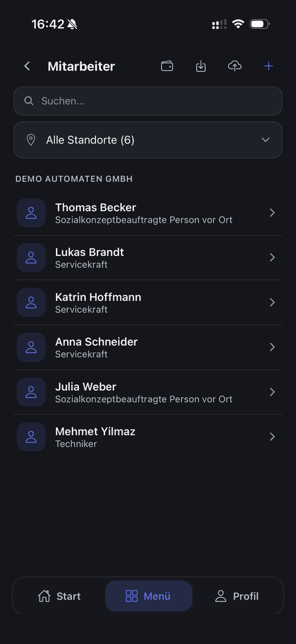Expand the Alle Standorte (6) dropdown
The width and height of the screenshot is (296, 644).
pyautogui.click(x=148, y=140)
